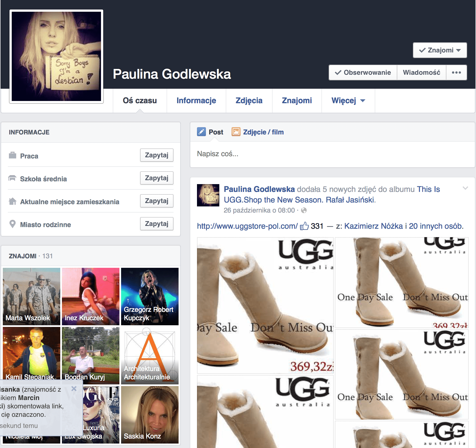Viewport: 476px width, 448px height.
Task: Select the Post composer tab
Action: tap(210, 132)
